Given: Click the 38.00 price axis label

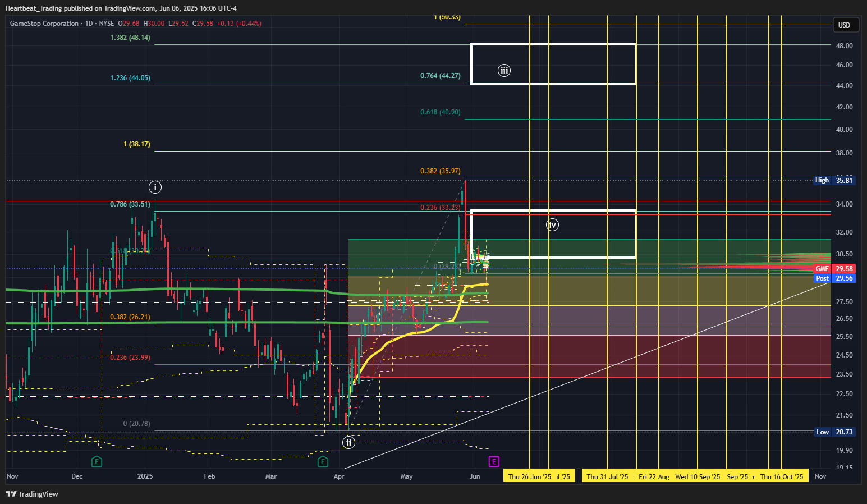Looking at the screenshot, I should [844, 153].
